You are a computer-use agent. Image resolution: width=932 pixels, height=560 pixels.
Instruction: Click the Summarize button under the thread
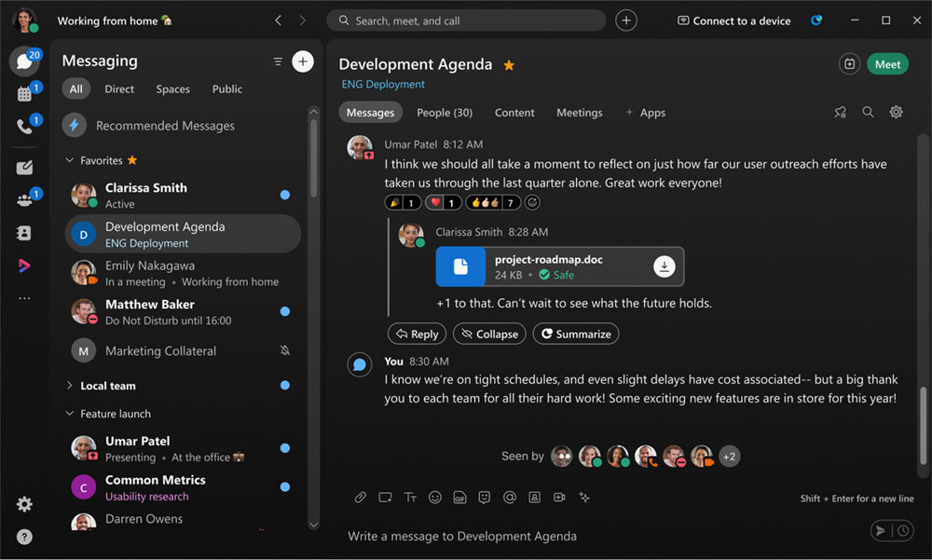575,334
